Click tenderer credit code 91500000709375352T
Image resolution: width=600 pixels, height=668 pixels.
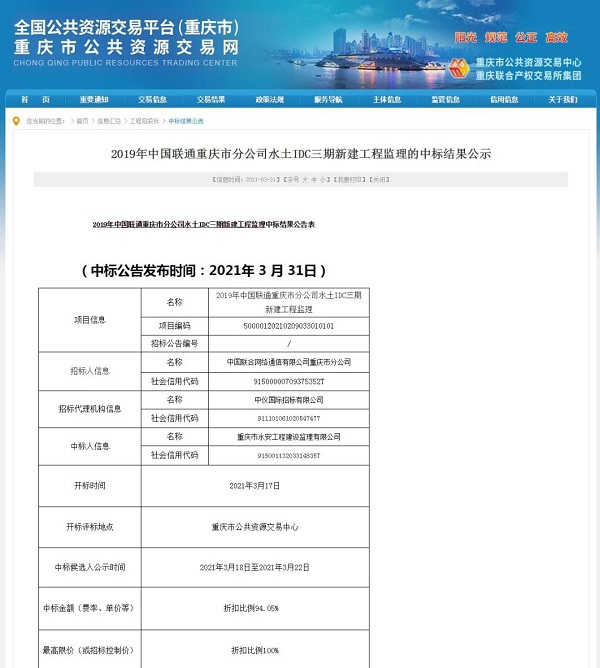288,381
